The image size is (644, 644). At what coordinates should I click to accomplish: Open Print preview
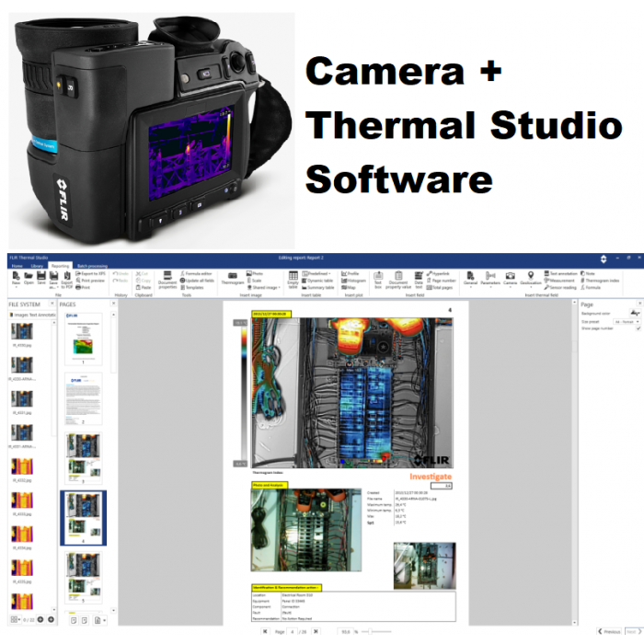90,281
